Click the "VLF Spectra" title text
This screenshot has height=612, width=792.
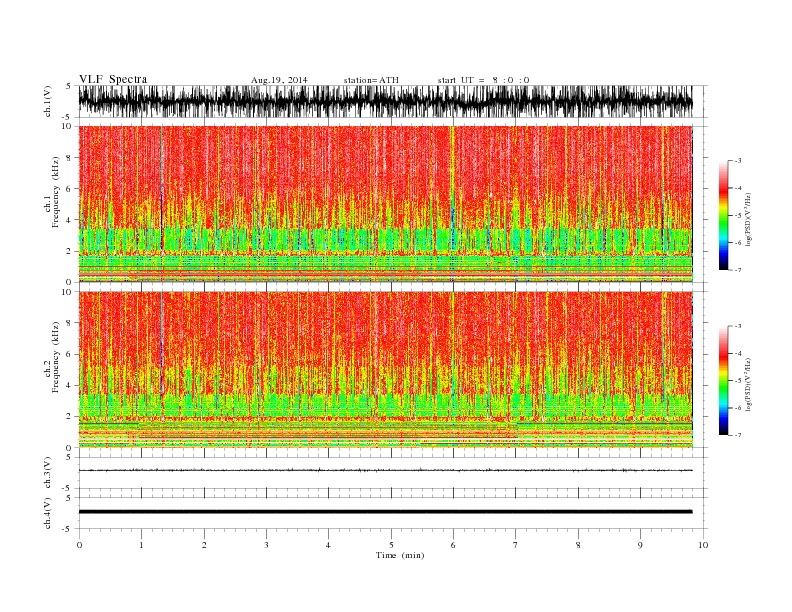[113, 79]
